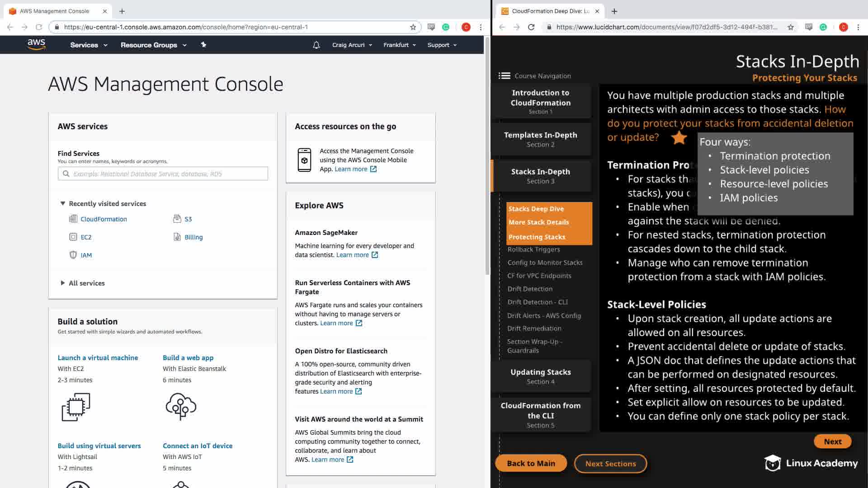Click the Find Services search field

[163, 174]
